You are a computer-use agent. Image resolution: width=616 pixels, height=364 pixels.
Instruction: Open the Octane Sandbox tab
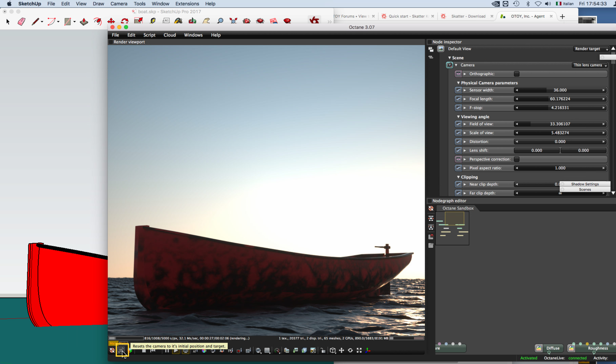[458, 208]
